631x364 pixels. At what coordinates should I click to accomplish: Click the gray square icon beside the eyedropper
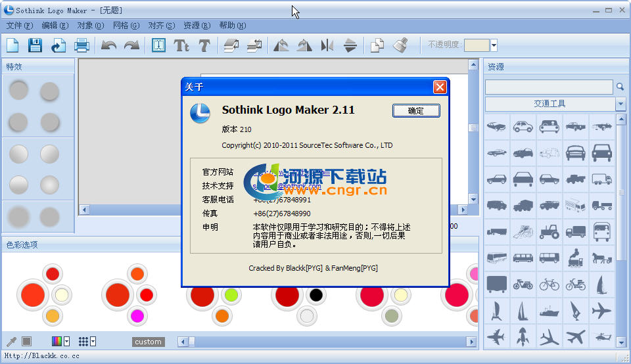[26, 342]
